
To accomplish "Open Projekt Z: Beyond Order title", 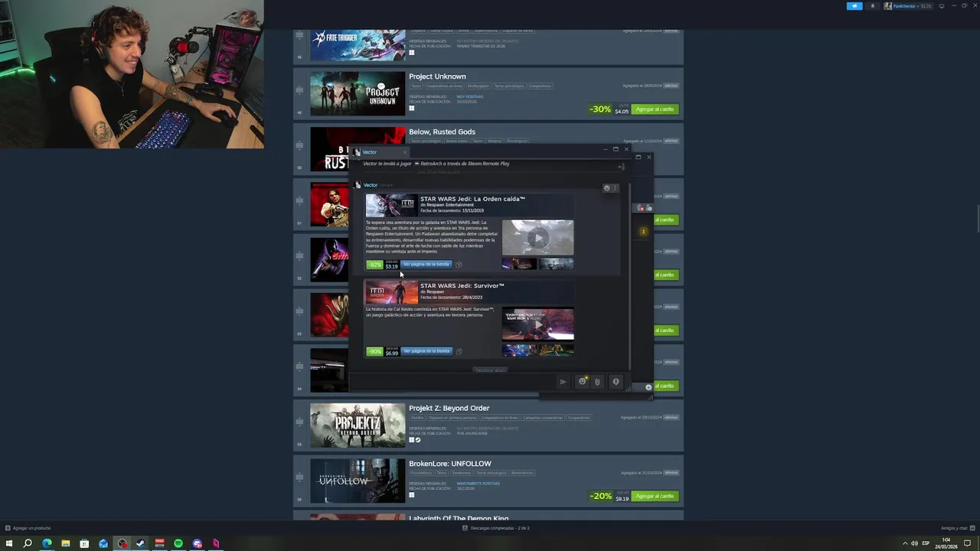I will tap(449, 408).
